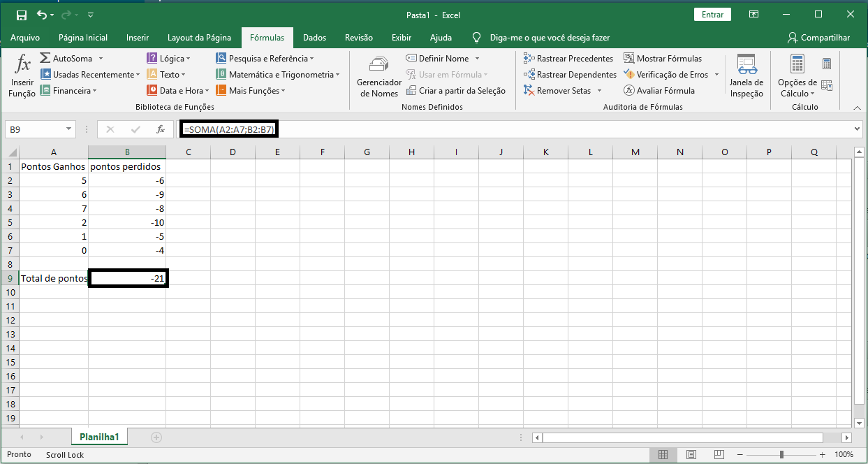The width and height of the screenshot is (868, 464).
Task: Switch to the Página Inicial tab
Action: coord(83,38)
